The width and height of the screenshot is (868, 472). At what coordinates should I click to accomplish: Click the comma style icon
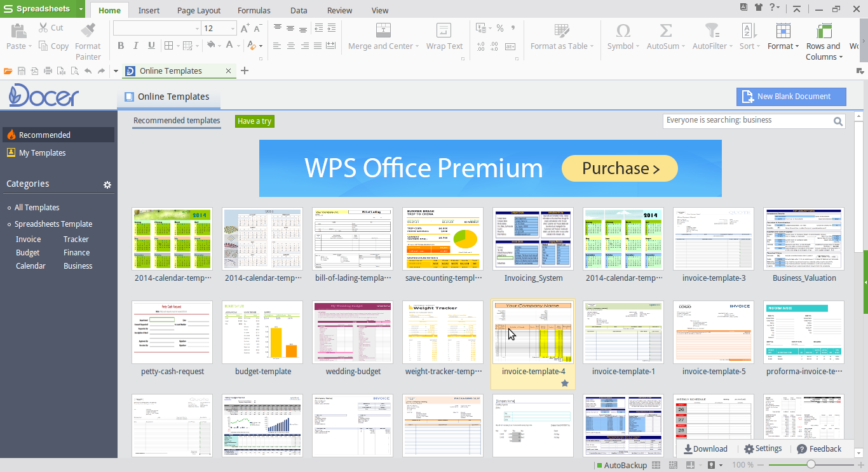[x=513, y=28]
